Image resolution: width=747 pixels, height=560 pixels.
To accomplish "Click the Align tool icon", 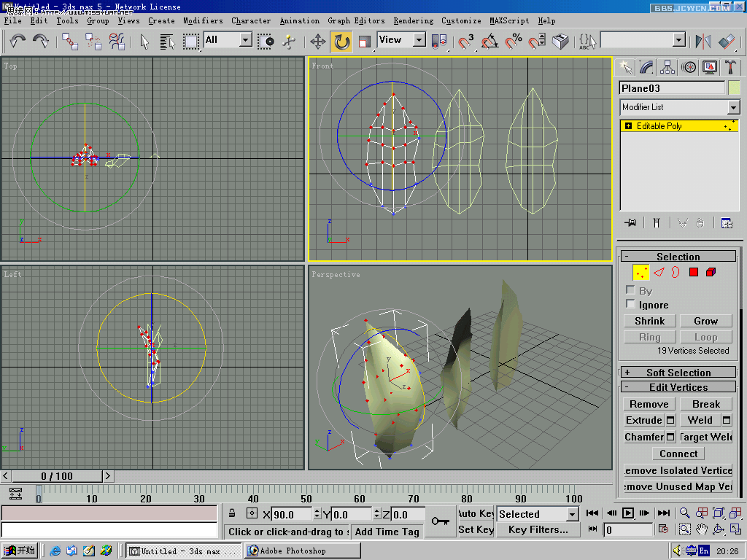I will click(727, 42).
